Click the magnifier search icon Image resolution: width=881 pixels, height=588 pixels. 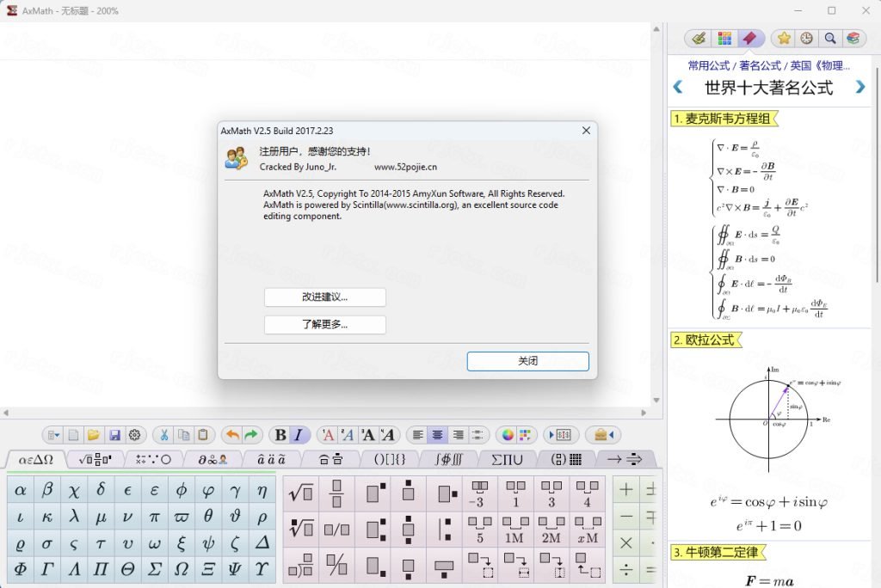[830, 38]
